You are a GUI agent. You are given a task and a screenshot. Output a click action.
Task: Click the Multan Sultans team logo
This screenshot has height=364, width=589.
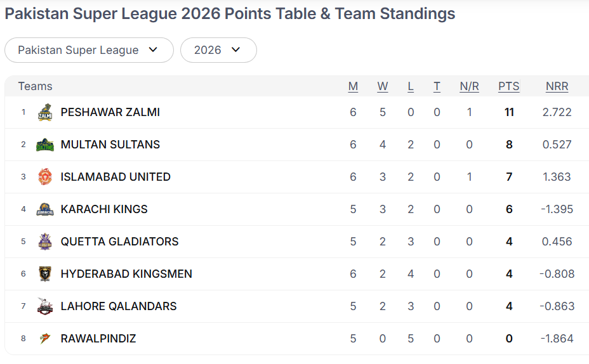tap(44, 145)
